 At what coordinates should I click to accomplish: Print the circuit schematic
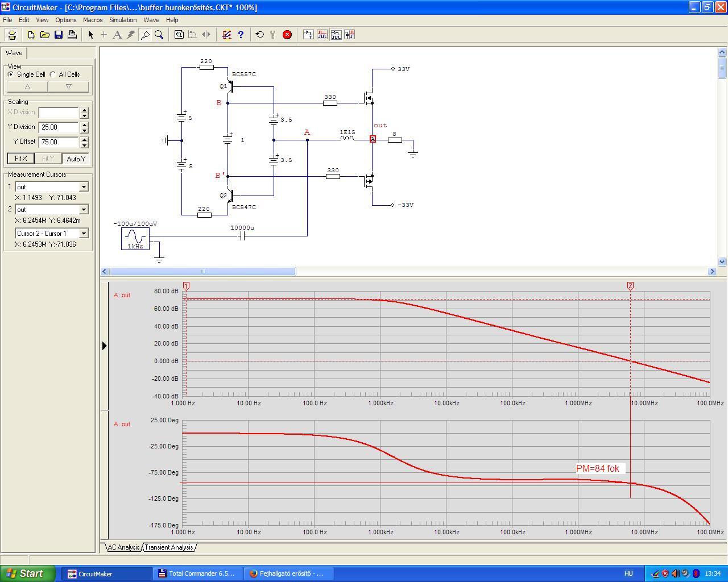point(72,35)
